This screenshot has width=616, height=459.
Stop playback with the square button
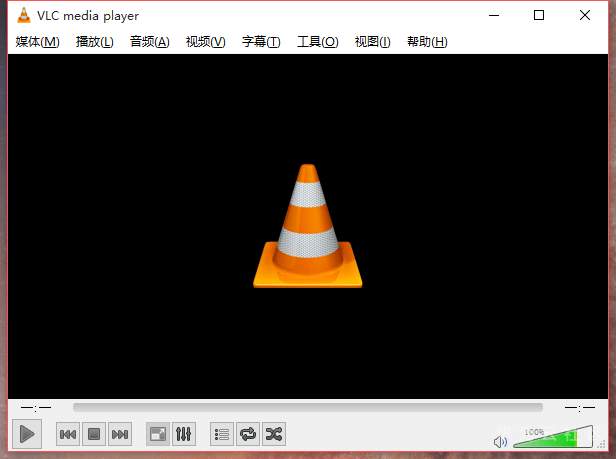point(94,434)
